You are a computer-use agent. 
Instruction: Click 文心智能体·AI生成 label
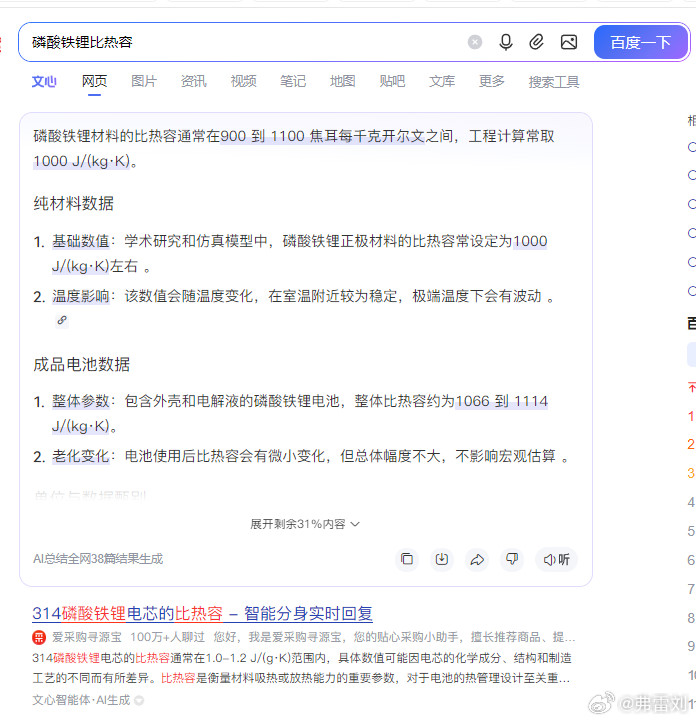point(81,700)
